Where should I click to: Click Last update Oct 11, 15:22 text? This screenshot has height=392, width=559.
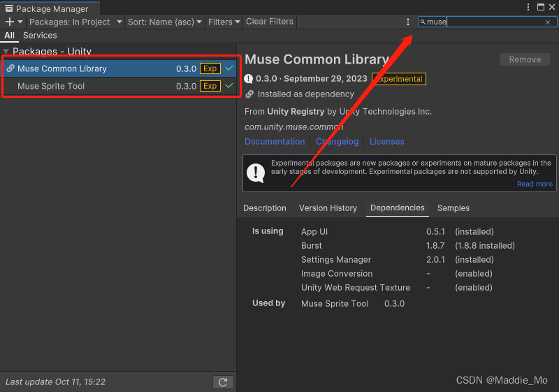click(x=56, y=382)
